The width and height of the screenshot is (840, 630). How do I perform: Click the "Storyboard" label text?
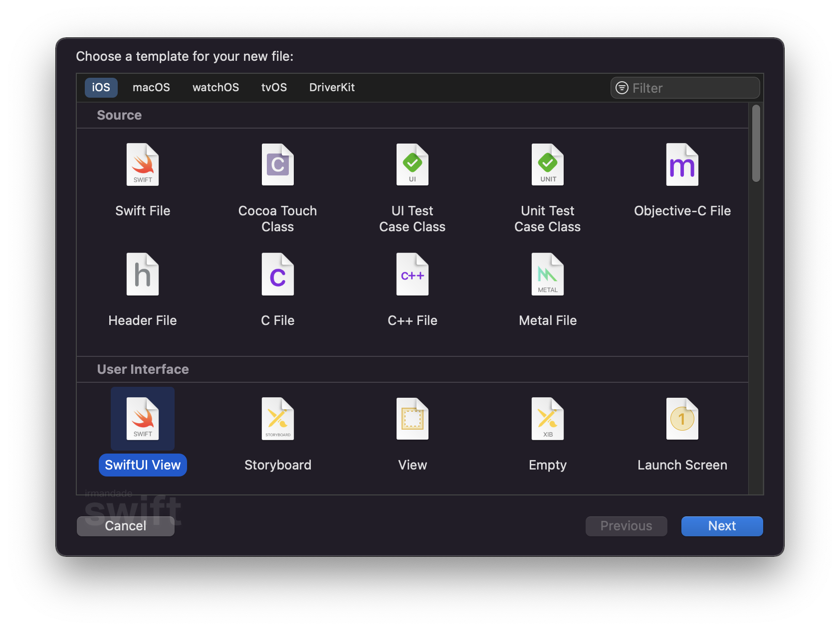(278, 465)
